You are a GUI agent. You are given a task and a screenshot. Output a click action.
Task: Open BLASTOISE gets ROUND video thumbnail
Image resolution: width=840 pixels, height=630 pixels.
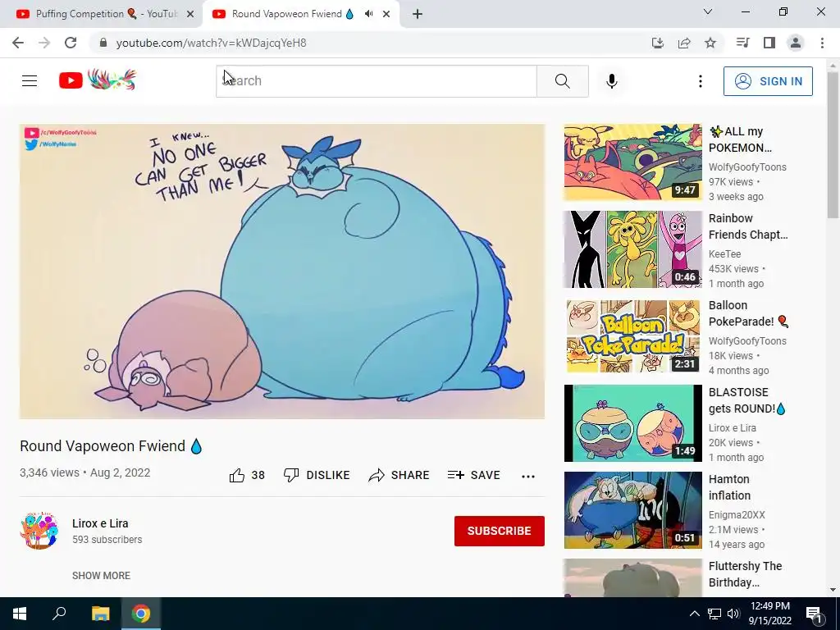coord(632,423)
